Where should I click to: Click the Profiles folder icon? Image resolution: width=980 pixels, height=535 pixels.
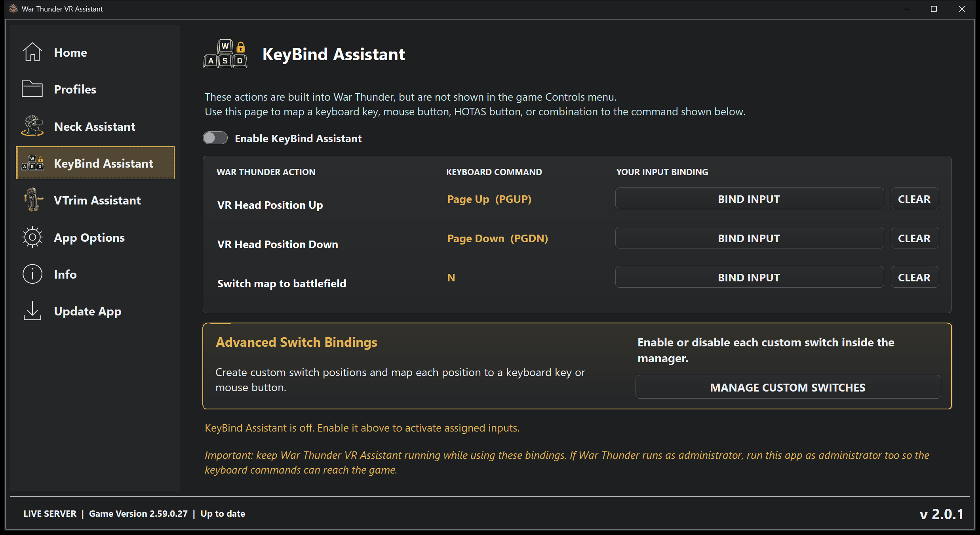coord(32,89)
